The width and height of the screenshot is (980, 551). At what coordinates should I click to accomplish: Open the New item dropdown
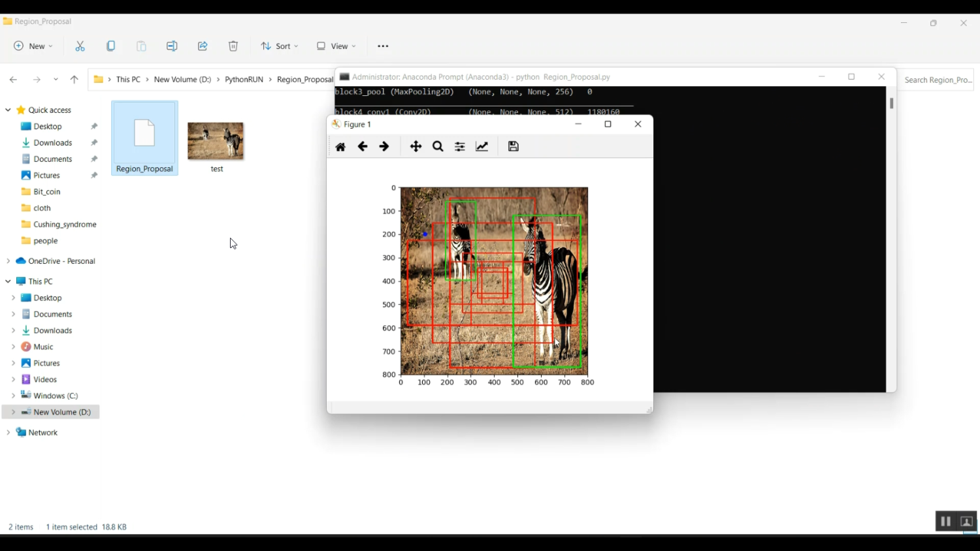pyautogui.click(x=33, y=46)
